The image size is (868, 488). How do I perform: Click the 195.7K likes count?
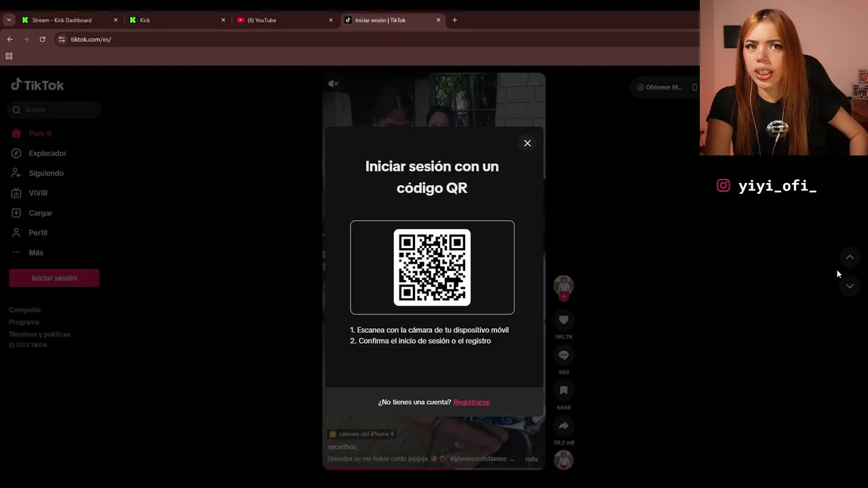pyautogui.click(x=564, y=337)
